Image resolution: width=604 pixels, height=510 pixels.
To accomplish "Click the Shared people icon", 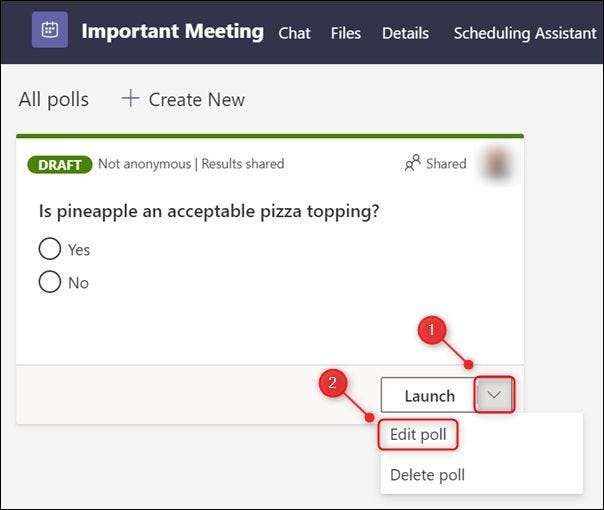I will coord(412,163).
